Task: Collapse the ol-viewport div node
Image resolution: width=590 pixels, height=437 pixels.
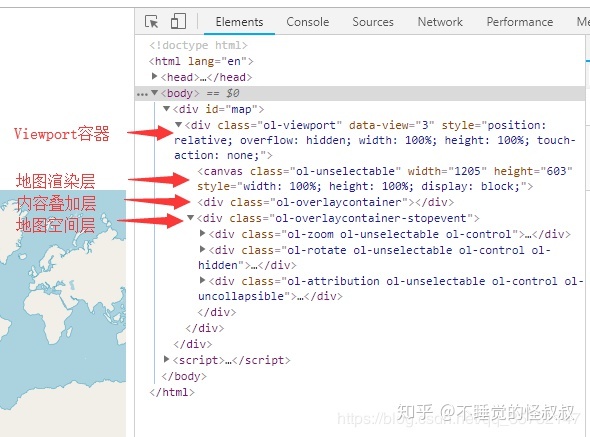Action: [x=179, y=125]
